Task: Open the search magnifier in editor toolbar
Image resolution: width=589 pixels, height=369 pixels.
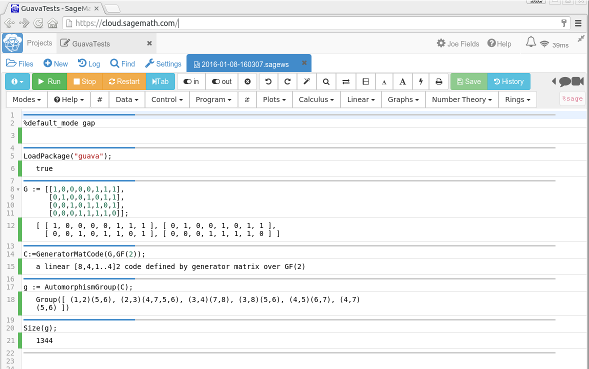Action: pyautogui.click(x=326, y=82)
